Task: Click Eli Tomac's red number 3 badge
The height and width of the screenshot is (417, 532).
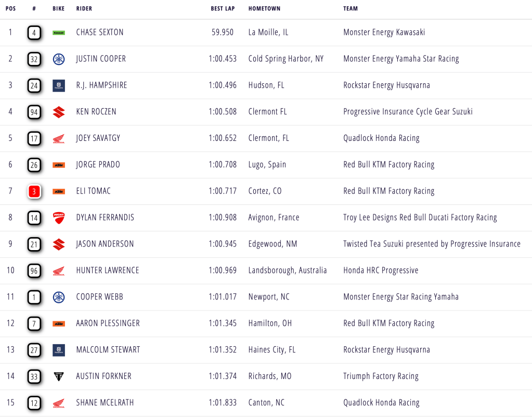Action: pos(34,191)
